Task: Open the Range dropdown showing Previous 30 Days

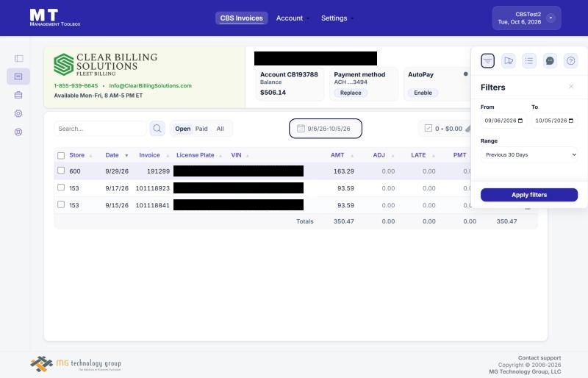Action: point(529,154)
